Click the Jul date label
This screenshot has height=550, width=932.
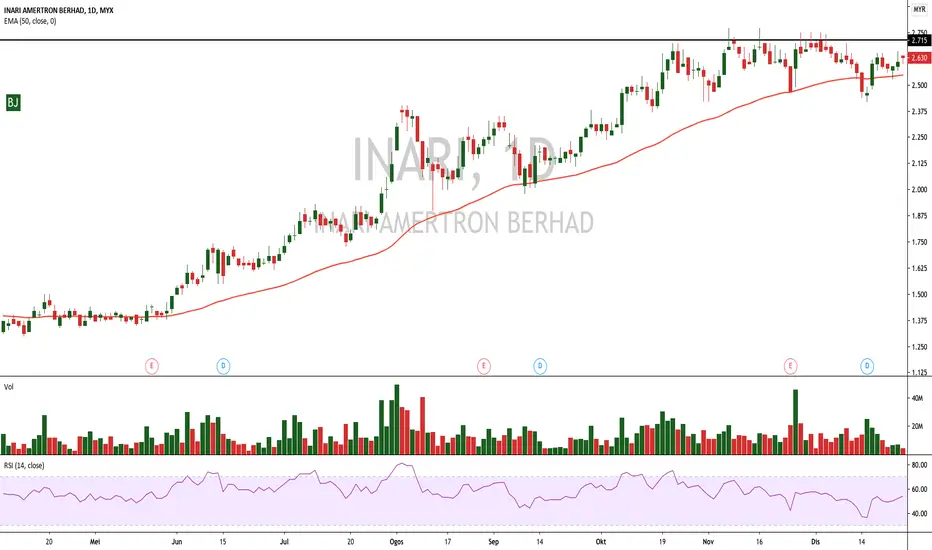[x=285, y=542]
